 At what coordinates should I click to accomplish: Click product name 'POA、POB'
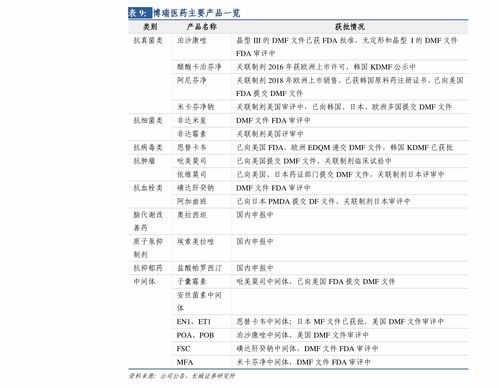195,335
